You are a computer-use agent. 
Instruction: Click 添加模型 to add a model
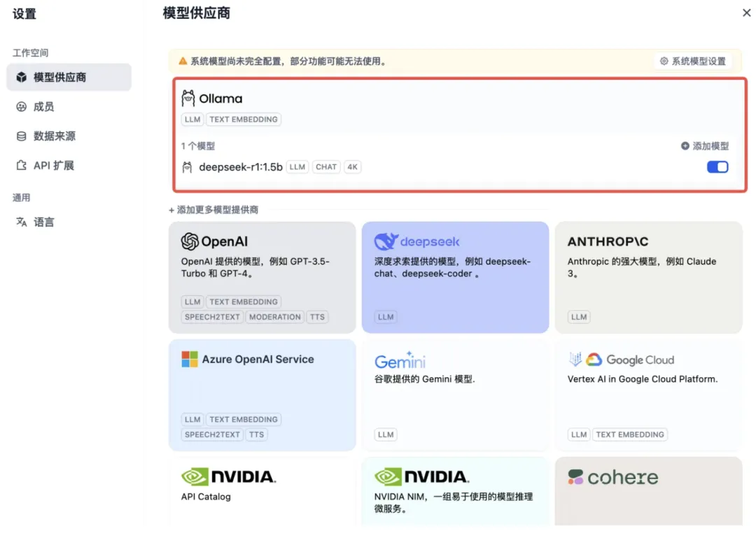tap(705, 146)
